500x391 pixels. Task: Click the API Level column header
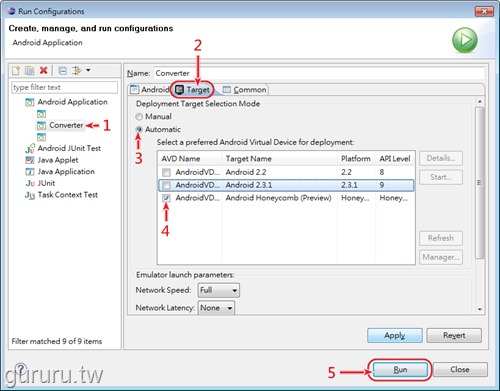(x=395, y=159)
